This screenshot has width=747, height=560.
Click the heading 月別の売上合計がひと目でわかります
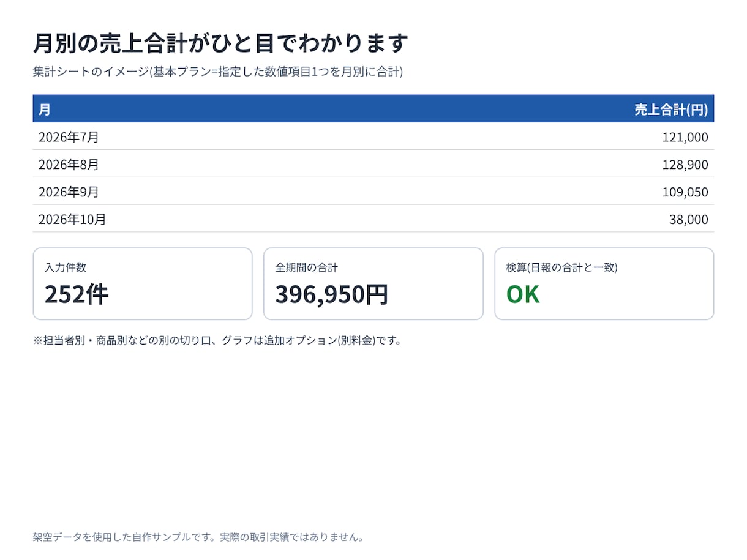(x=220, y=43)
